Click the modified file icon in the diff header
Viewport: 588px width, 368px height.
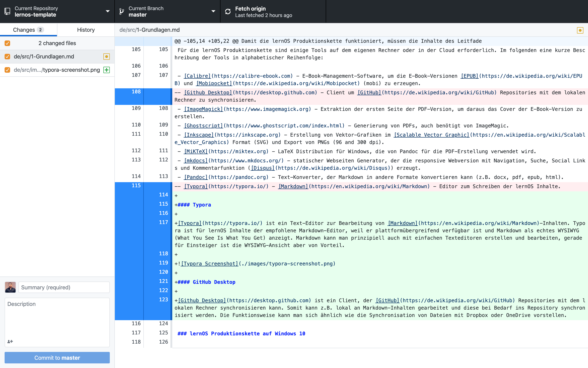pyautogui.click(x=580, y=30)
